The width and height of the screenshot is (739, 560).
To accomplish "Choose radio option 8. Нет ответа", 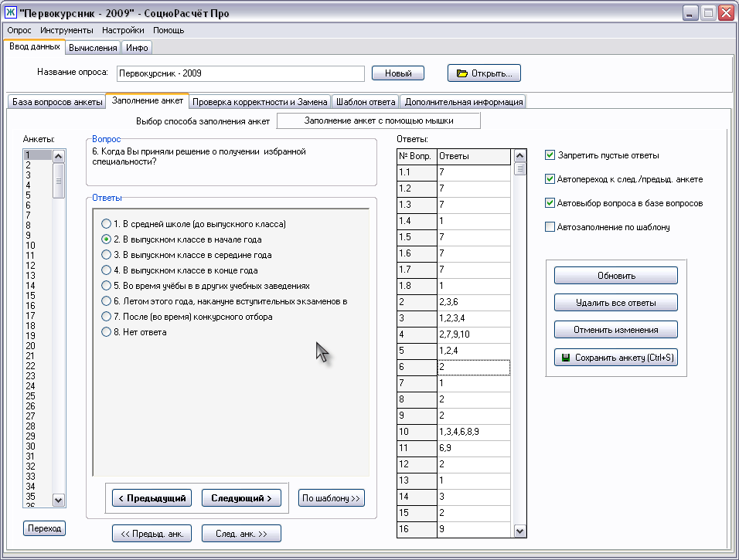I will tap(107, 332).
